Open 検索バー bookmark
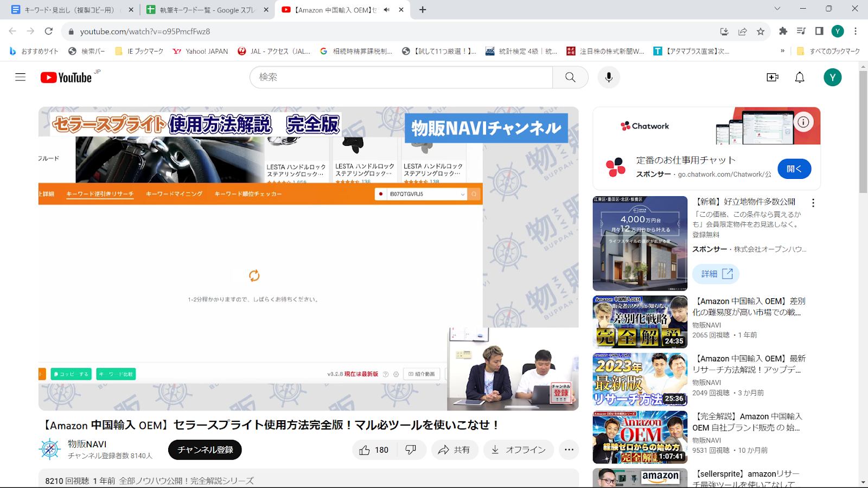Image resolution: width=868 pixels, height=488 pixels. pyautogui.click(x=87, y=51)
